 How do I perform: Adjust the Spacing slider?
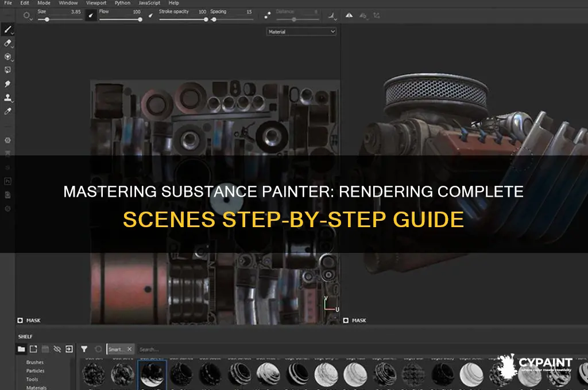pyautogui.click(x=232, y=19)
